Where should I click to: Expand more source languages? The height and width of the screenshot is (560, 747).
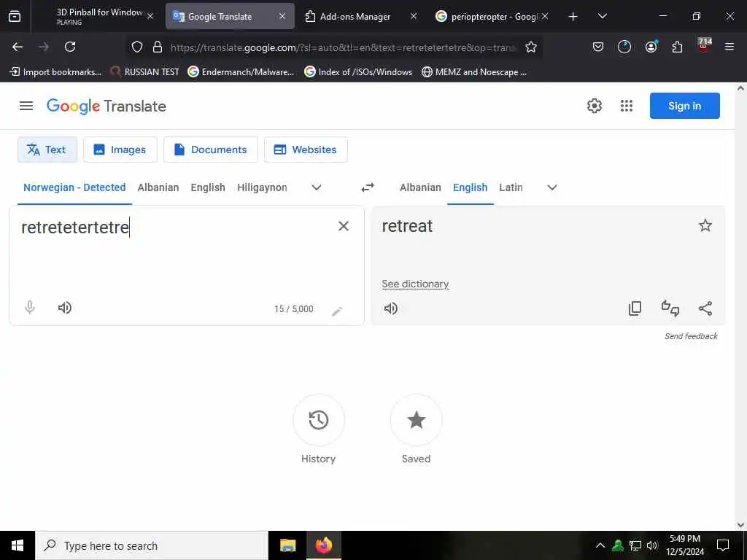pyautogui.click(x=317, y=187)
